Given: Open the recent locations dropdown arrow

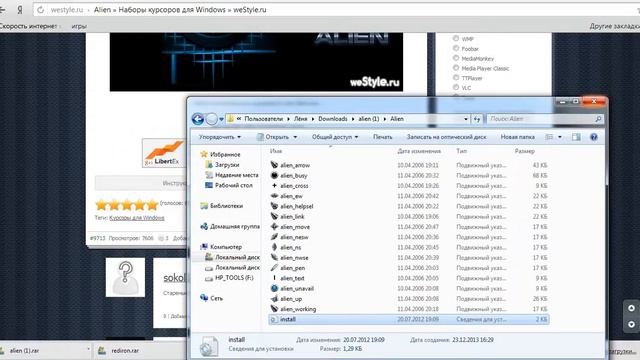Looking at the screenshot, I should (221, 119).
